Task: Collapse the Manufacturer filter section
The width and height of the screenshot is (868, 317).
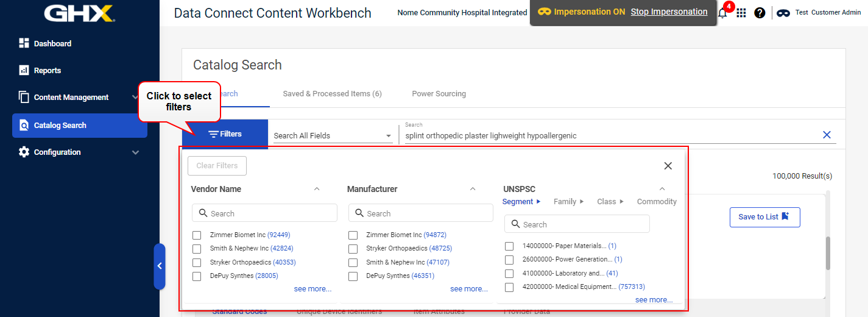Action: point(473,189)
